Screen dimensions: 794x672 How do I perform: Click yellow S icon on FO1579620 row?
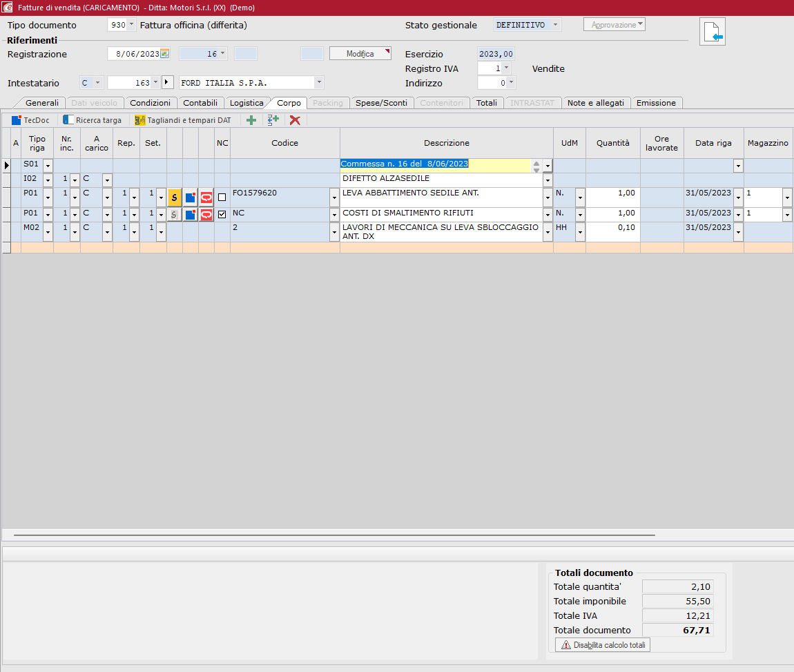pos(174,197)
